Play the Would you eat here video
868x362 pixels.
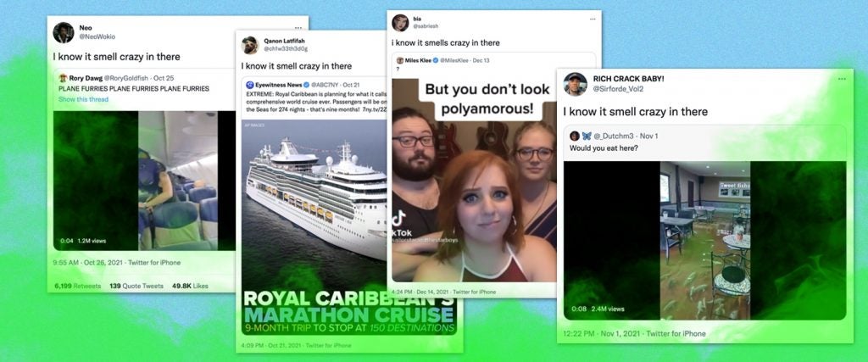704,240
